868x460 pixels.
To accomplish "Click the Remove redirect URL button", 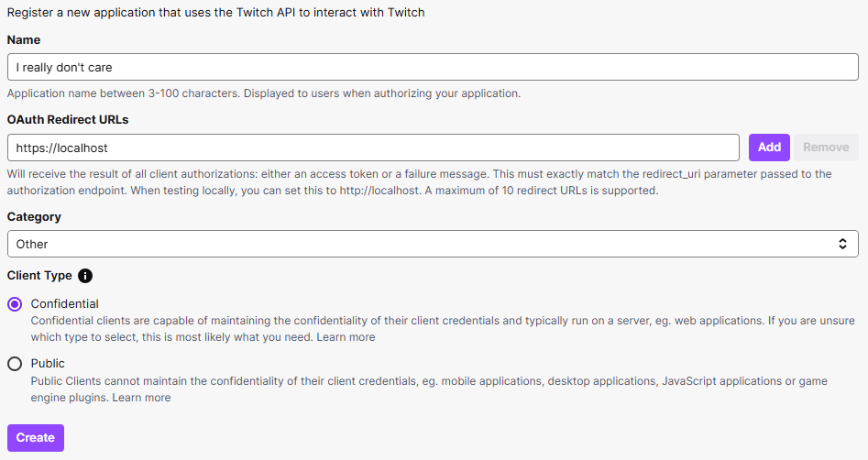I will pyautogui.click(x=826, y=148).
